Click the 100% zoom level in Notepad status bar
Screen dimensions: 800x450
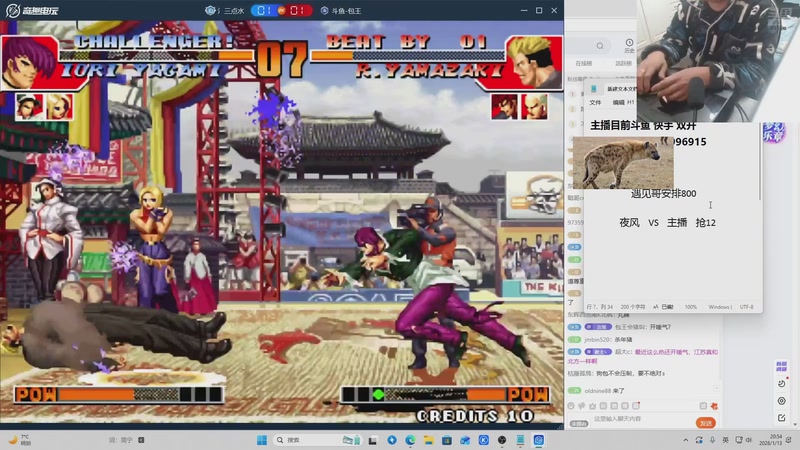pyautogui.click(x=690, y=307)
